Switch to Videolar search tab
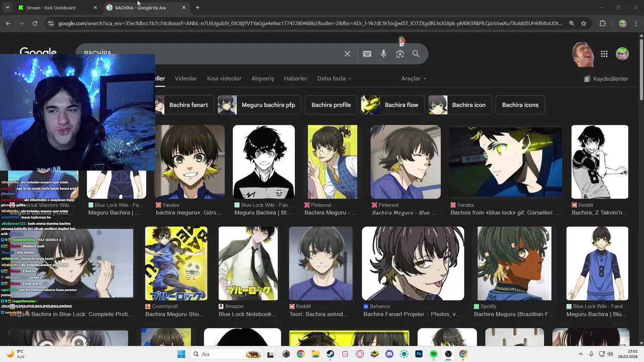The image size is (644, 362). (x=186, y=78)
